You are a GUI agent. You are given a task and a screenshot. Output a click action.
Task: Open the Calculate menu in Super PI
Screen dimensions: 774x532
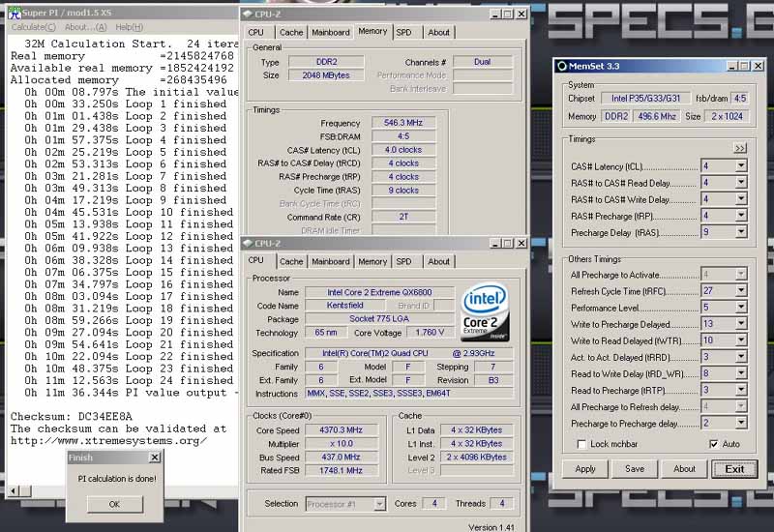[x=34, y=27]
